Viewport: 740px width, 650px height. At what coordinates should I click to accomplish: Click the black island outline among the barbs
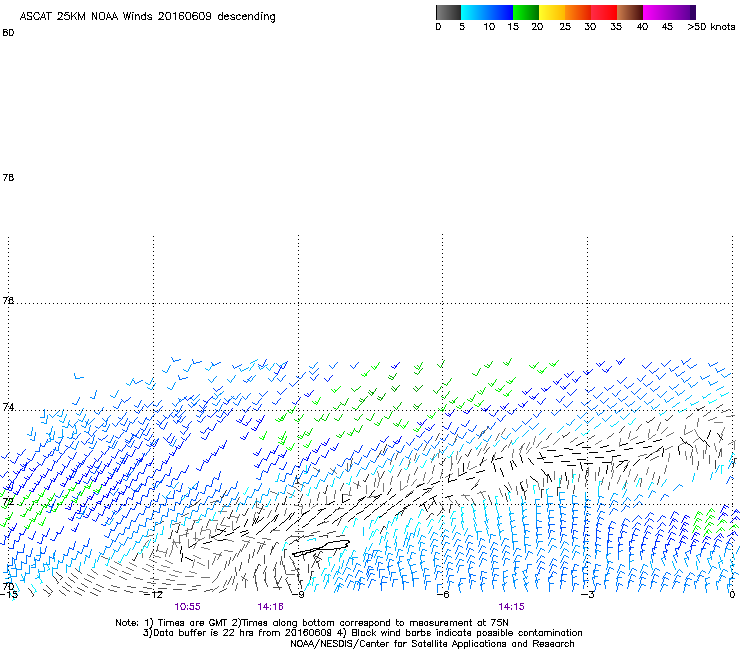(321, 548)
